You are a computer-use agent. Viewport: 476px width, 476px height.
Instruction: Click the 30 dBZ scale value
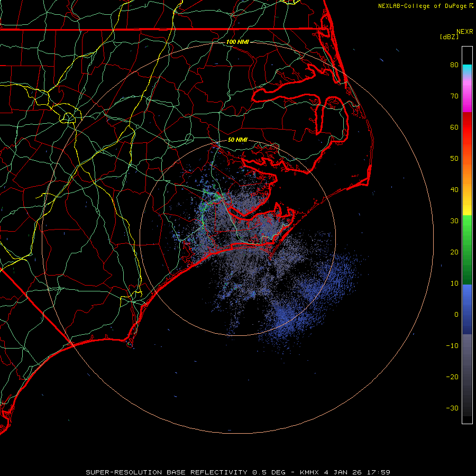[454, 221]
